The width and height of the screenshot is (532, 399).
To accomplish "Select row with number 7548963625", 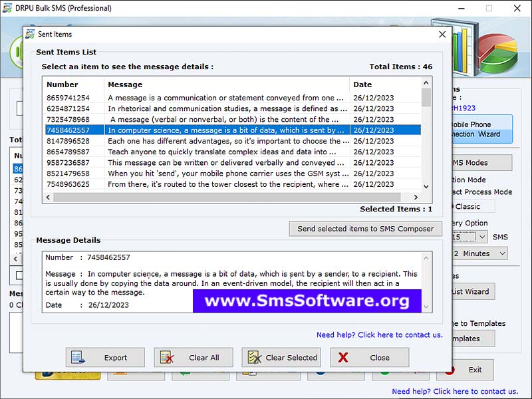I will coord(233,184).
